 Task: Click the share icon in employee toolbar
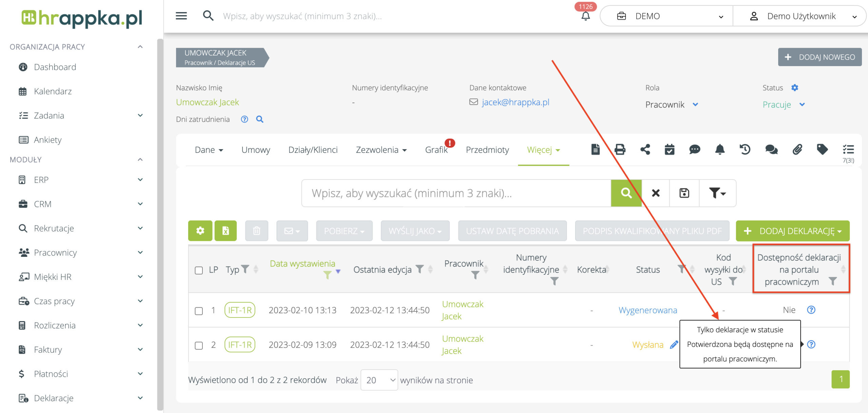pos(645,149)
